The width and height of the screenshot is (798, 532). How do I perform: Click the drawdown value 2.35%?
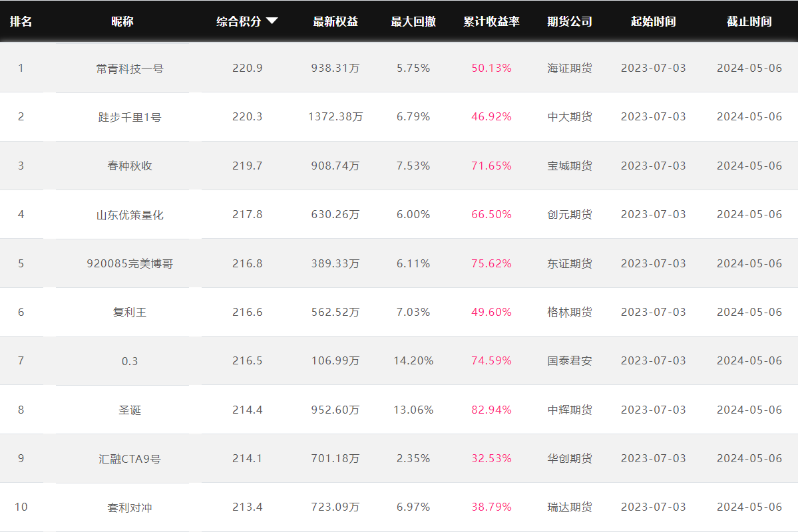point(413,458)
